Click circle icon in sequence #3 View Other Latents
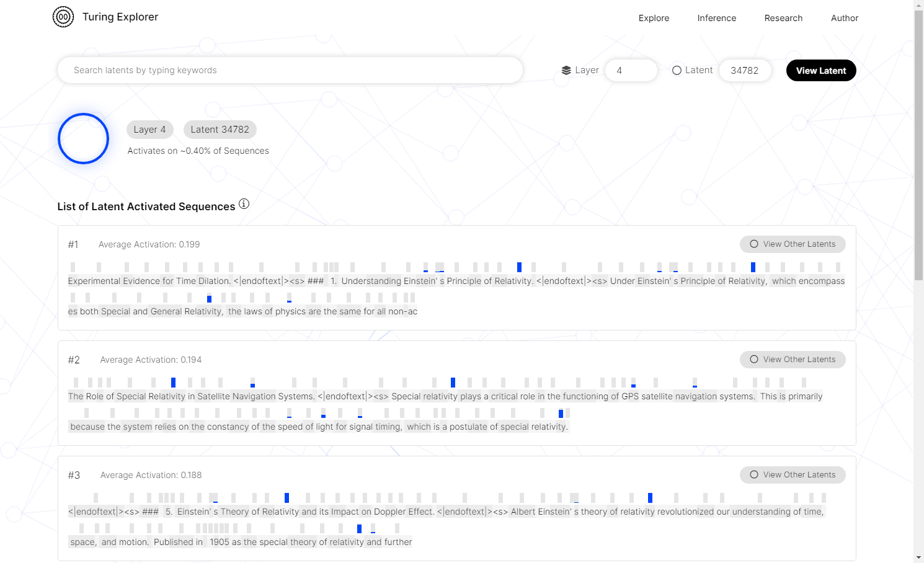Viewport: 924px width, 563px height. (x=754, y=475)
